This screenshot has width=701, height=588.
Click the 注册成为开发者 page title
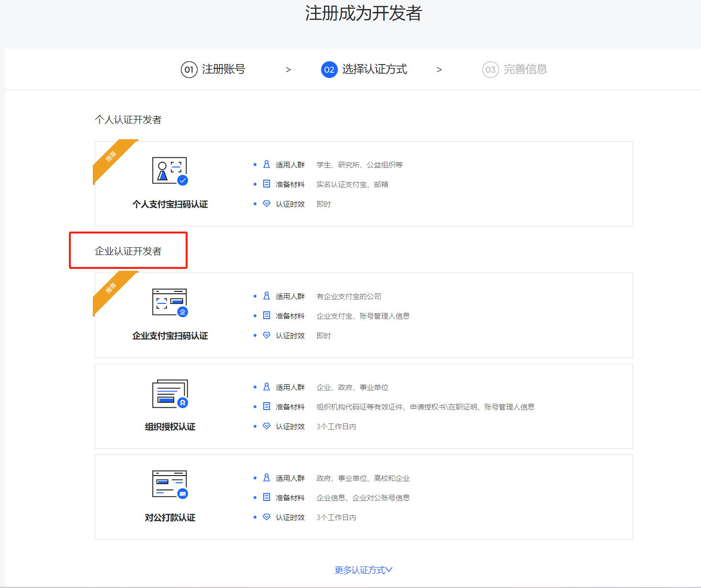pos(364,13)
